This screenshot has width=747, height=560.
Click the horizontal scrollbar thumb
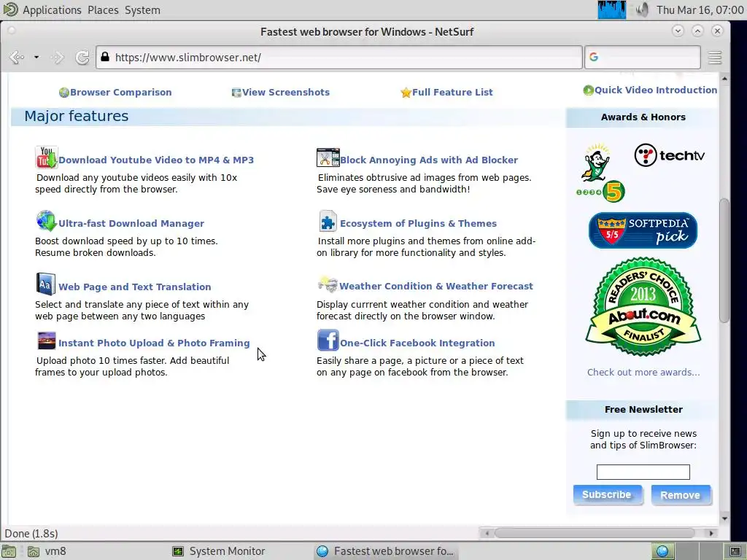coord(594,533)
